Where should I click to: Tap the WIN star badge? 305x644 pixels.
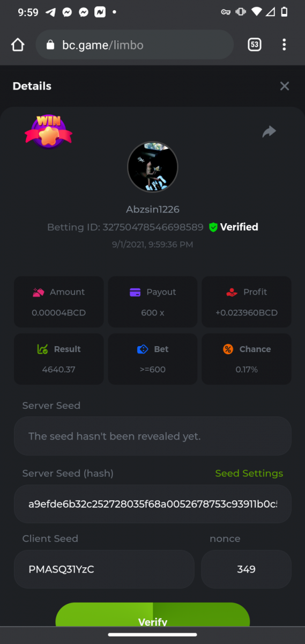point(49,131)
